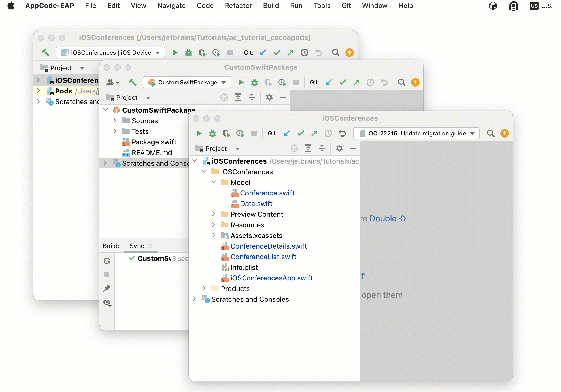Click the Build hammer icon in the back iOSConferences window

click(x=45, y=53)
